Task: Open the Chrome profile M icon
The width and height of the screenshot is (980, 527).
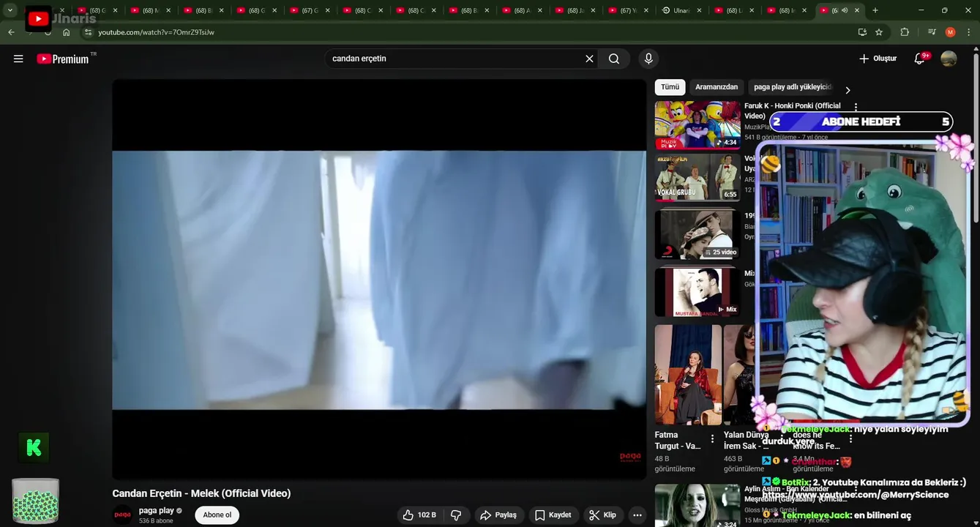Action: click(950, 32)
